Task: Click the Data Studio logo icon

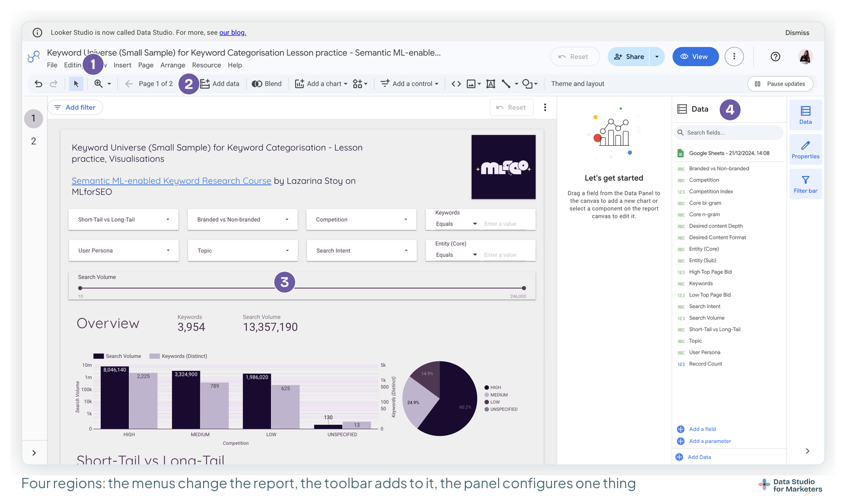Action: (x=34, y=57)
